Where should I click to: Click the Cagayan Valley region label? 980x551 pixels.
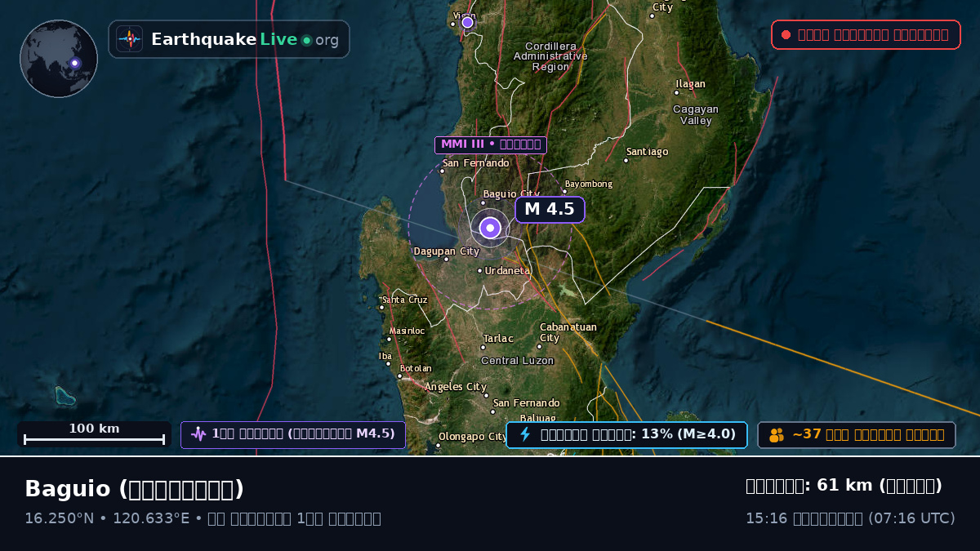pos(696,114)
